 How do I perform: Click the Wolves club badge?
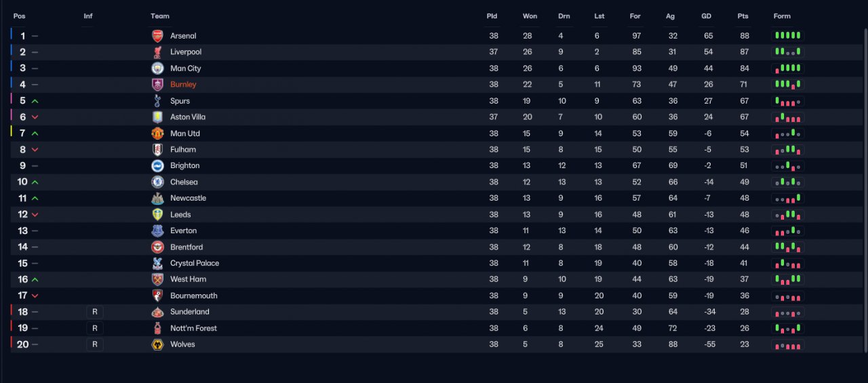tap(157, 344)
